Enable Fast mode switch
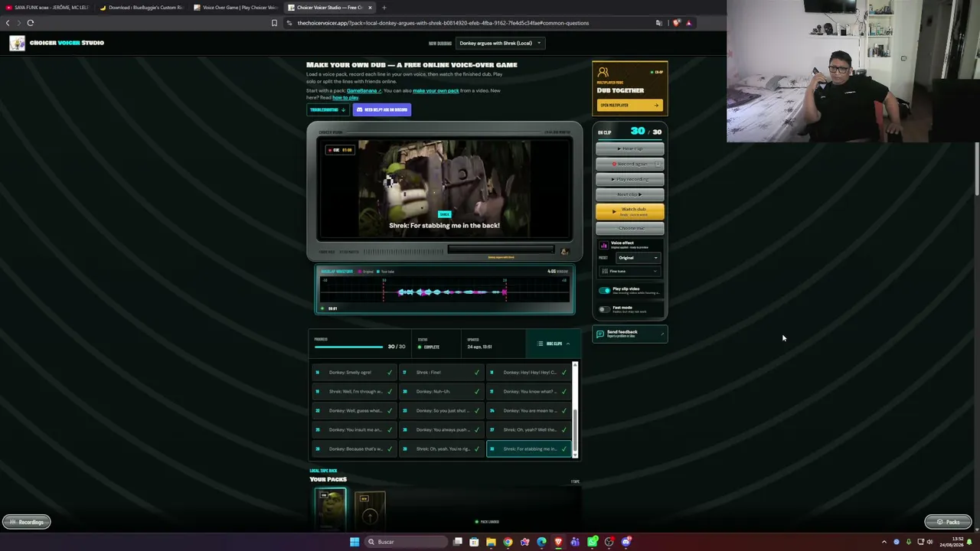The height and width of the screenshot is (551, 980). [605, 309]
